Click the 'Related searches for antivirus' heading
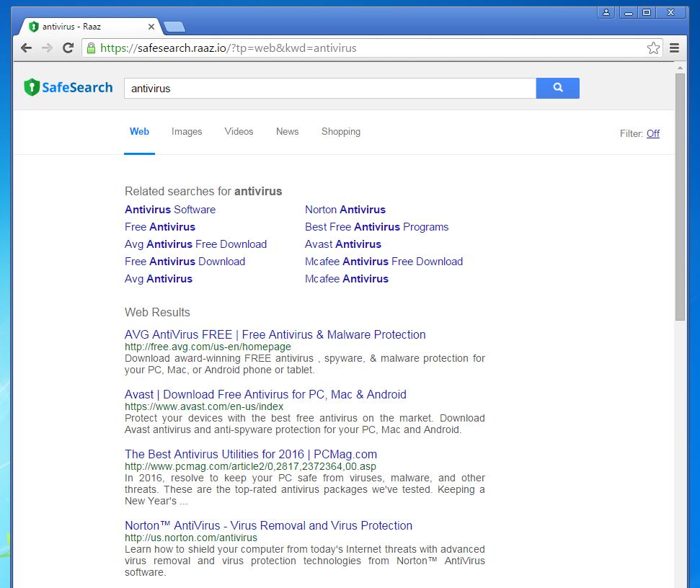The height and width of the screenshot is (588, 700). pyautogui.click(x=203, y=192)
